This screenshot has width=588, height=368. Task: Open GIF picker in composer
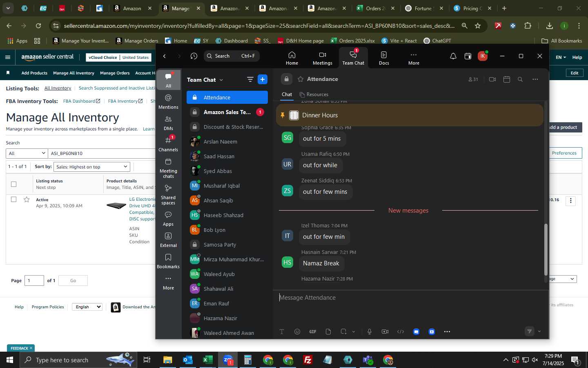(x=313, y=332)
